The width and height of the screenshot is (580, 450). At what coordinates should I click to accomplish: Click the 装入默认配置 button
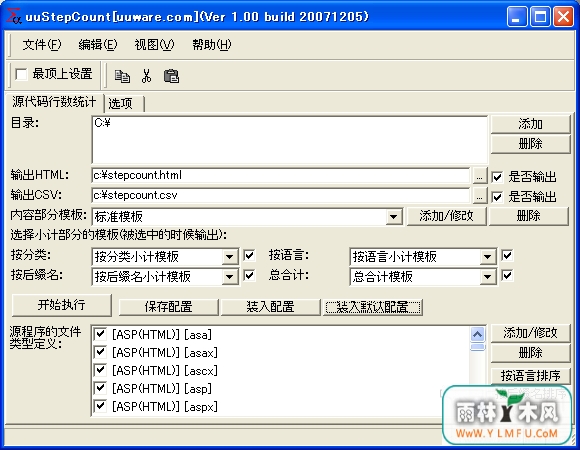click(373, 307)
